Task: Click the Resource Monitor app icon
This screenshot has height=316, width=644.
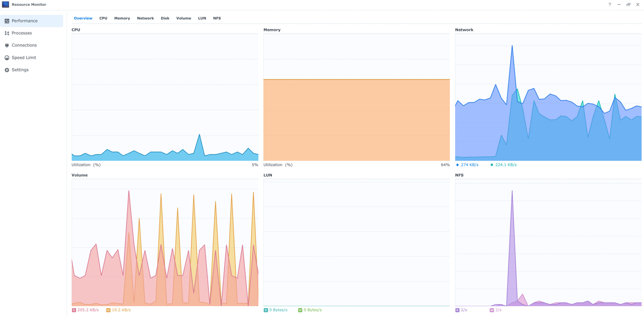Action: [x=5, y=5]
